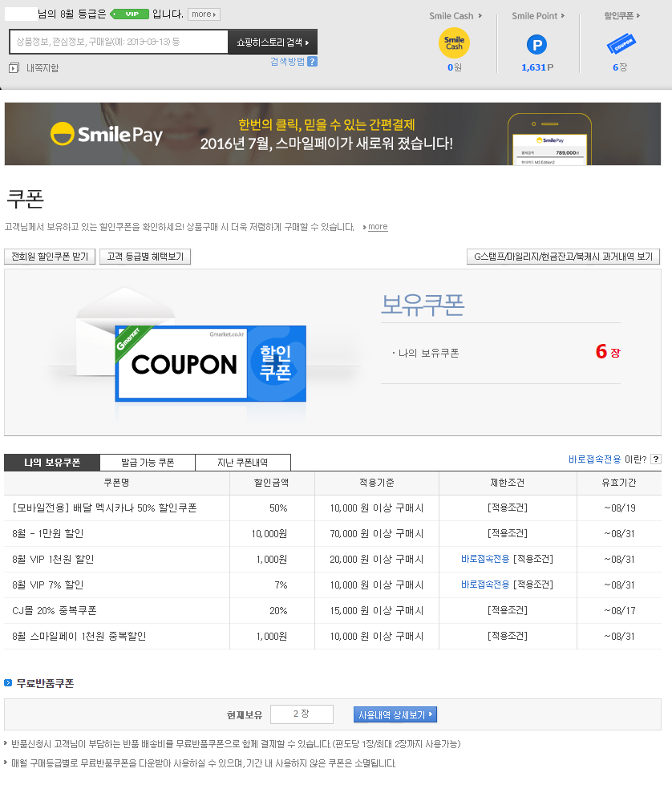Click the question mark icon next to 바로접속전용 이란

[656, 459]
